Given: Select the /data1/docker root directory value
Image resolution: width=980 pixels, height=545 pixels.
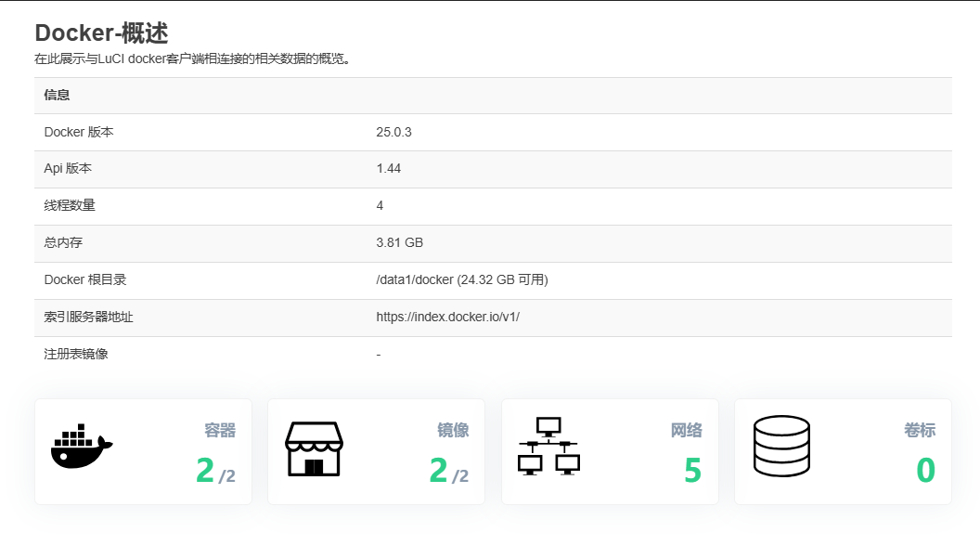Looking at the screenshot, I should (x=462, y=279).
